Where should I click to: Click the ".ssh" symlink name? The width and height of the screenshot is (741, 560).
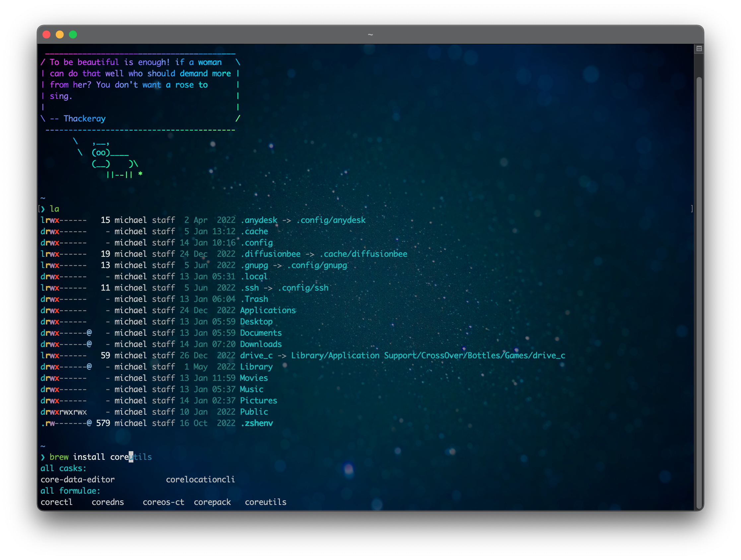(249, 288)
